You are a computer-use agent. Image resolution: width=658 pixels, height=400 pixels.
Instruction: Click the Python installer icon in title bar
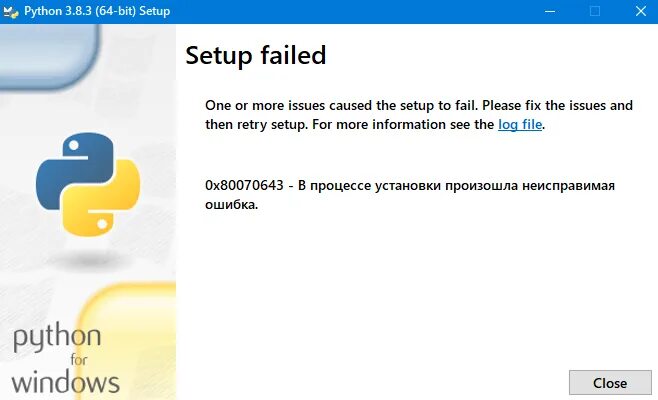[12, 11]
